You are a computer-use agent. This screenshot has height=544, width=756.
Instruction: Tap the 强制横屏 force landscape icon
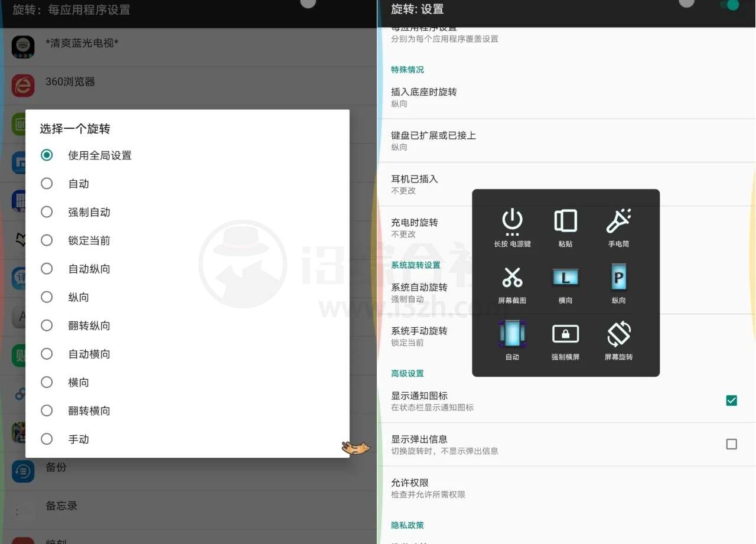tap(565, 334)
